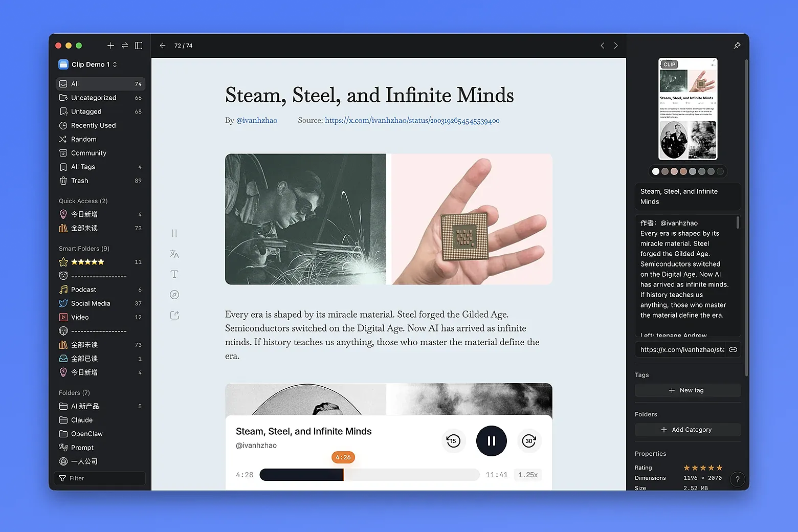Image resolution: width=798 pixels, height=532 pixels.
Task: Select a beige color dot under the thumbnail
Action: (683, 171)
